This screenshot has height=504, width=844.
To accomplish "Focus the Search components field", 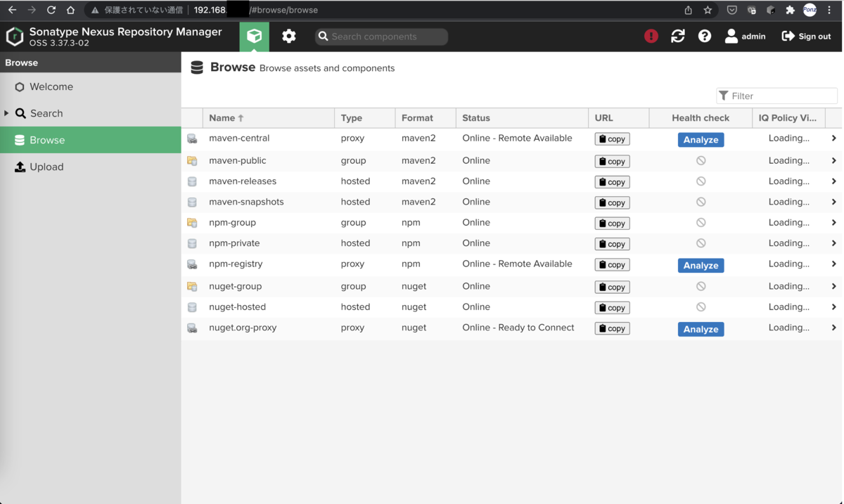I will (381, 37).
